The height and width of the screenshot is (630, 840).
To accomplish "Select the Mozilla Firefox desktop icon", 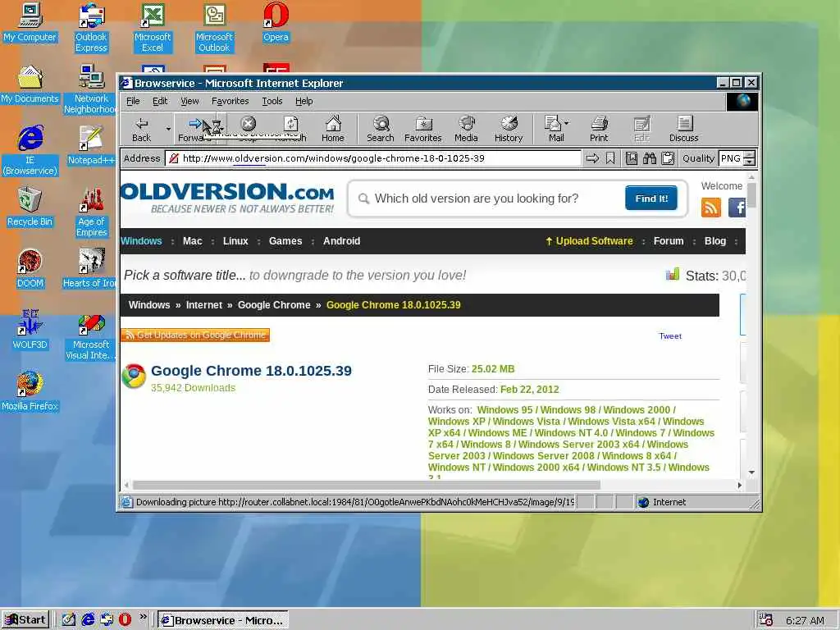I will tap(30, 391).
